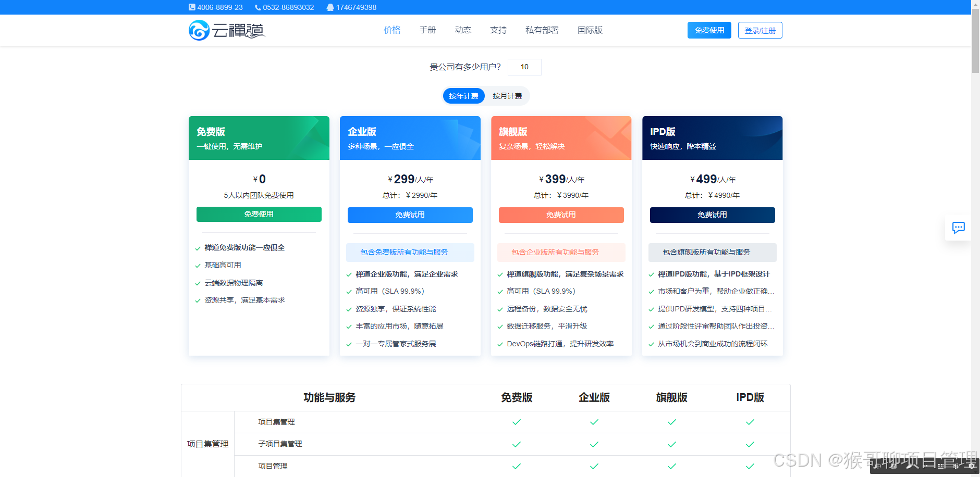Click 一对一专属管家式服务层 feature item

(396, 344)
